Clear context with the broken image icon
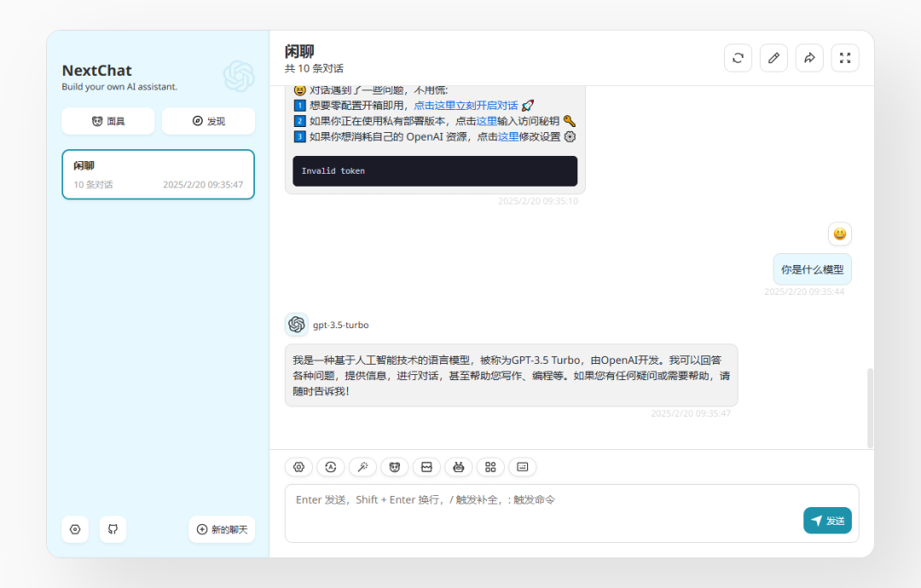Screen dimensions: 921x588 click(x=426, y=467)
